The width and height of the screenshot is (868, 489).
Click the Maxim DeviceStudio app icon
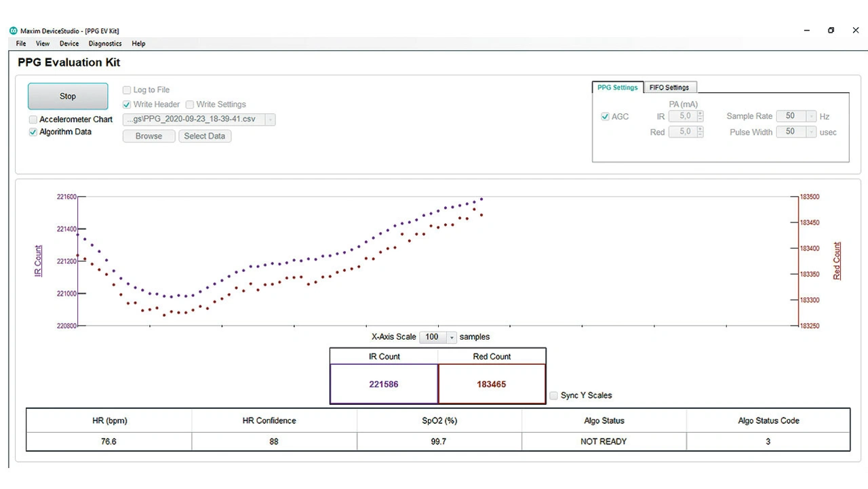[x=13, y=31]
